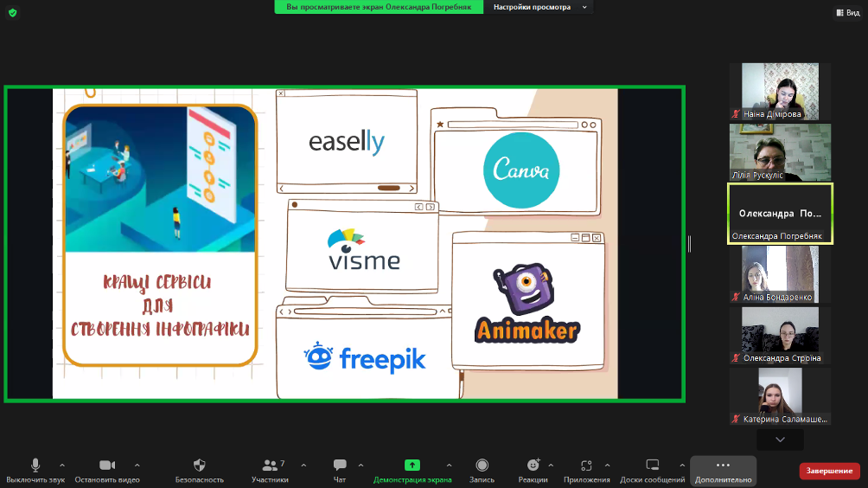
Task: Click the green encryption shield icon
Action: (12, 12)
